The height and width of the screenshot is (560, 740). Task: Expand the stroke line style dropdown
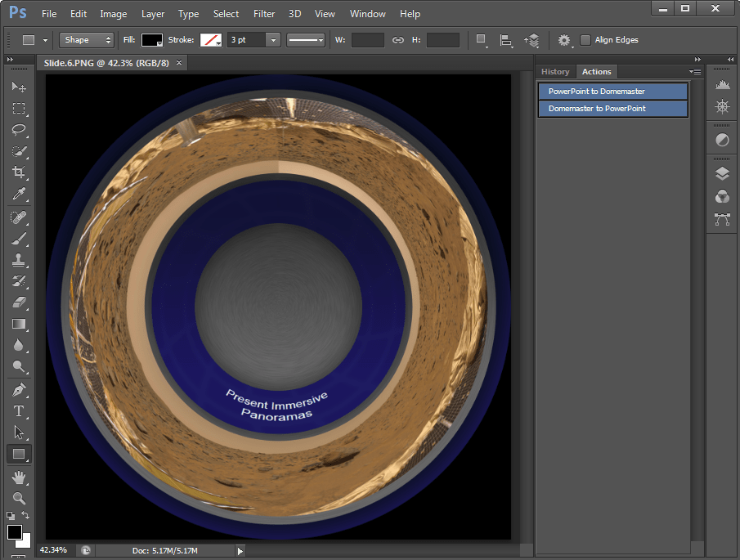click(306, 40)
